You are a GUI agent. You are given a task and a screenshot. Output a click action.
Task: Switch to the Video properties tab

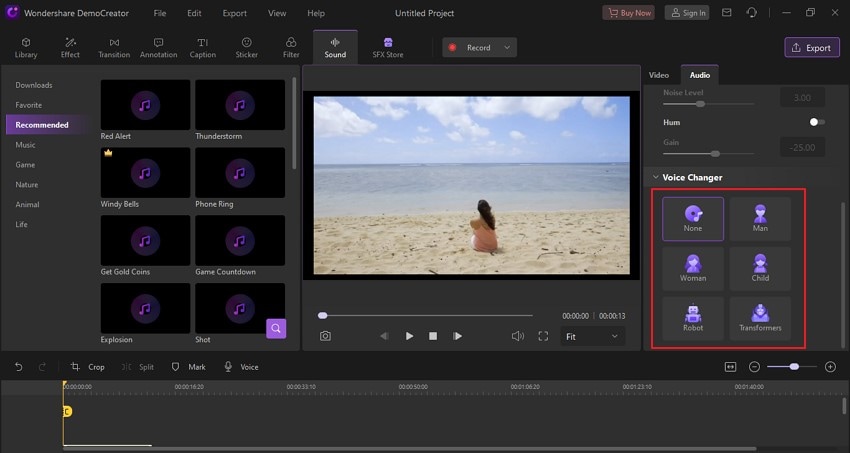click(x=659, y=75)
